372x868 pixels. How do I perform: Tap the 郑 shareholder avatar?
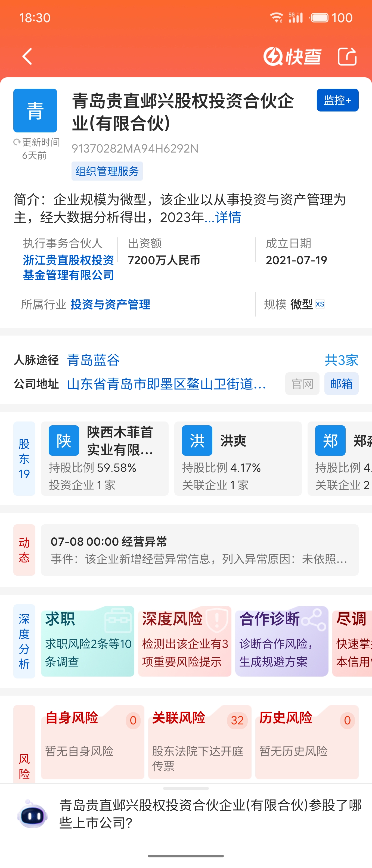pyautogui.click(x=330, y=441)
